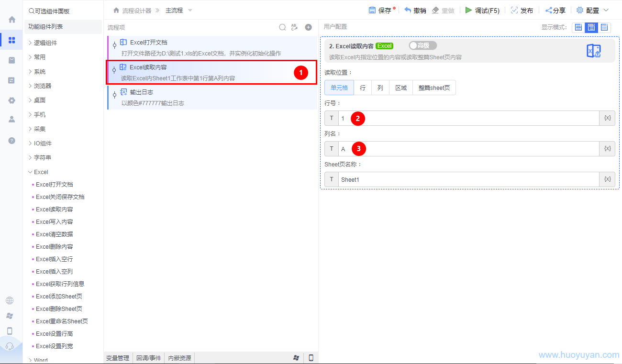This screenshot has height=364, width=622.
Task: Click the search icon in 流程项 header
Action: pyautogui.click(x=282, y=27)
